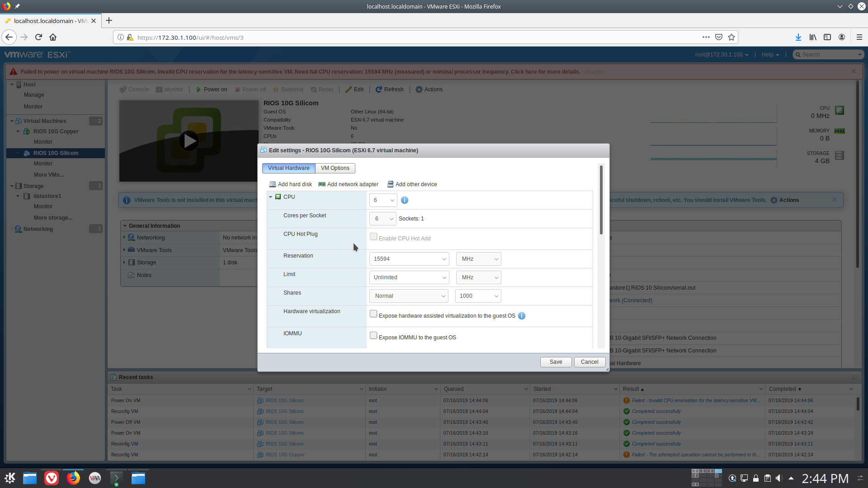Select Virtual Hardware tab
Image resolution: width=868 pixels, height=488 pixels.
[288, 168]
